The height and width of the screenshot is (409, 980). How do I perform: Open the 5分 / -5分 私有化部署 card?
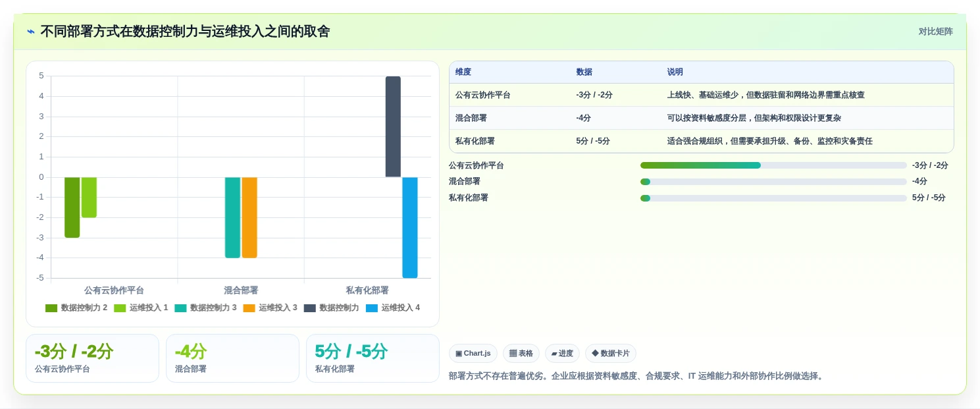[x=373, y=358]
